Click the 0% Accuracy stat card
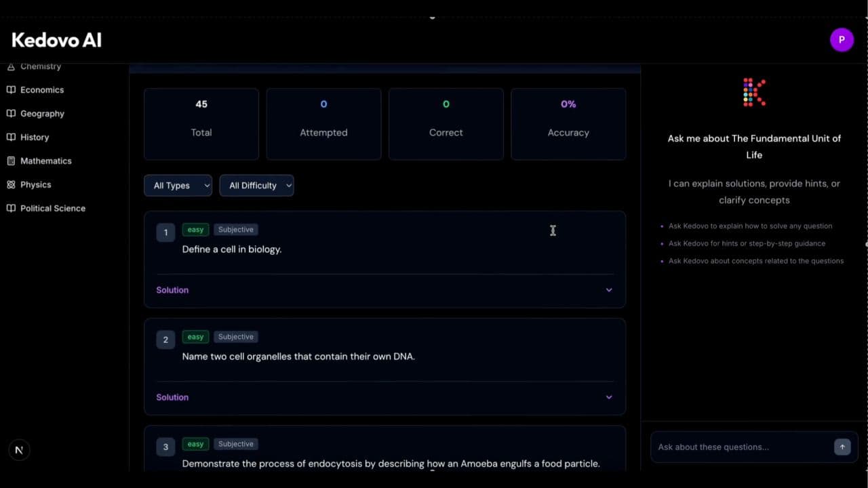The width and height of the screenshot is (868, 488). click(568, 124)
